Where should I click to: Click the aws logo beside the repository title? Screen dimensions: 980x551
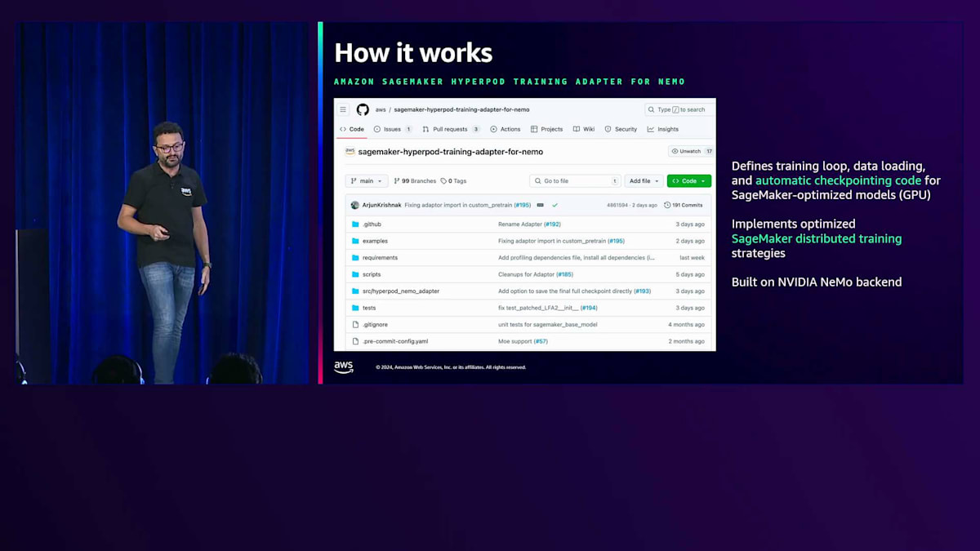click(350, 151)
